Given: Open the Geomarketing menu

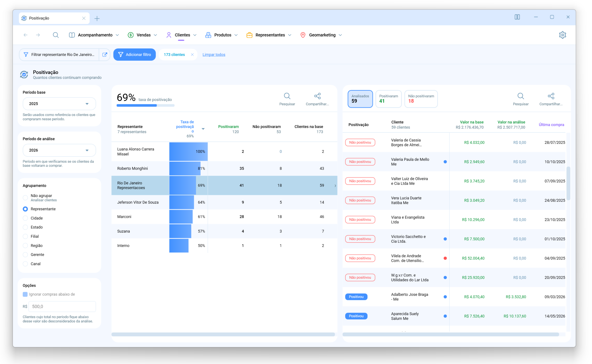Looking at the screenshot, I should pos(321,35).
